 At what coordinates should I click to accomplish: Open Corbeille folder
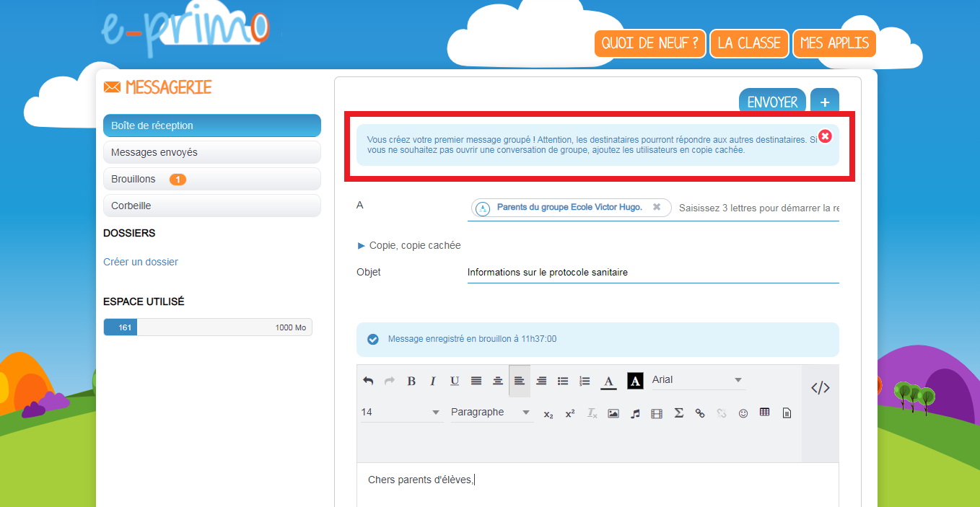pyautogui.click(x=212, y=206)
